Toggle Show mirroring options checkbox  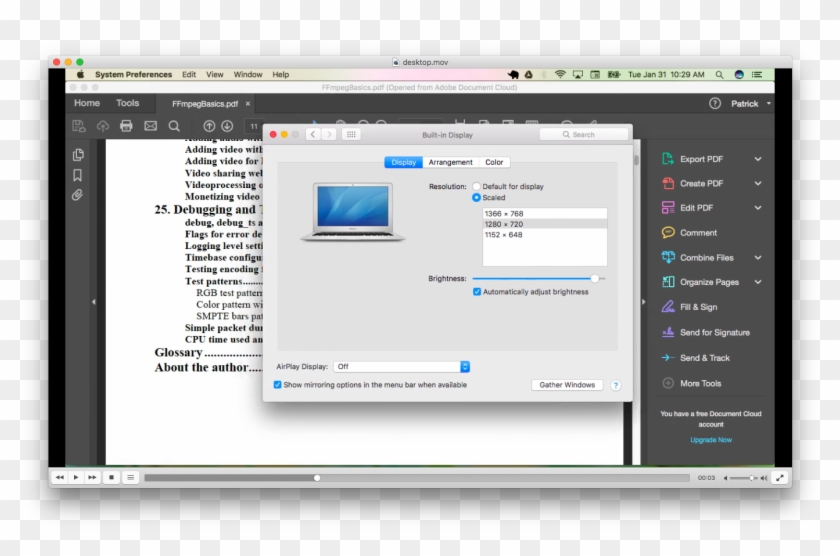277,385
